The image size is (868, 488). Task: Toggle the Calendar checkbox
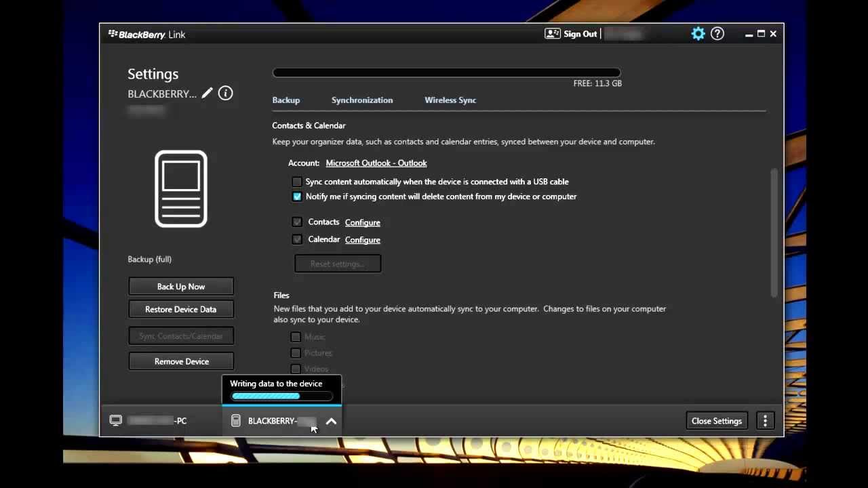pos(297,239)
